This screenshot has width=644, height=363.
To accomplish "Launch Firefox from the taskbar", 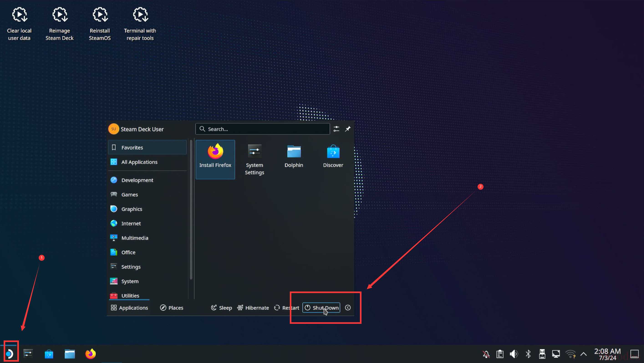I will click(91, 354).
